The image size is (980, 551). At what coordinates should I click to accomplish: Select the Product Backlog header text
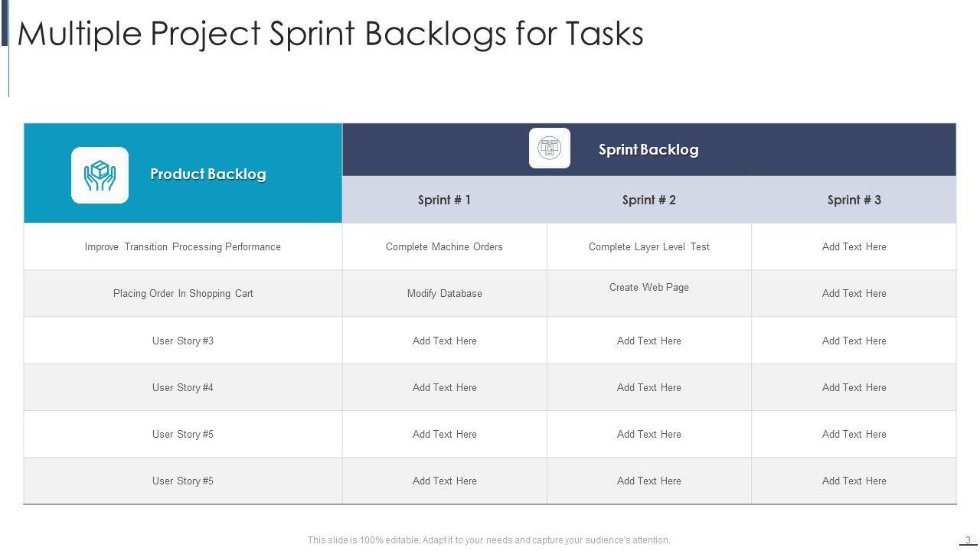pyautogui.click(x=208, y=174)
